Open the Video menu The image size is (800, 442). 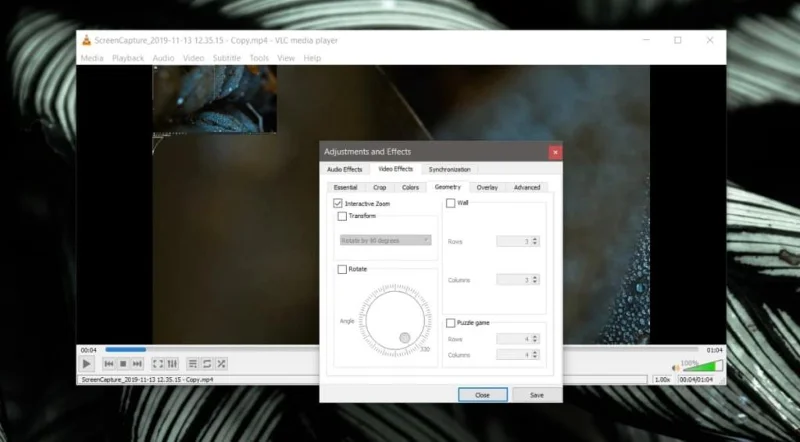pos(193,58)
